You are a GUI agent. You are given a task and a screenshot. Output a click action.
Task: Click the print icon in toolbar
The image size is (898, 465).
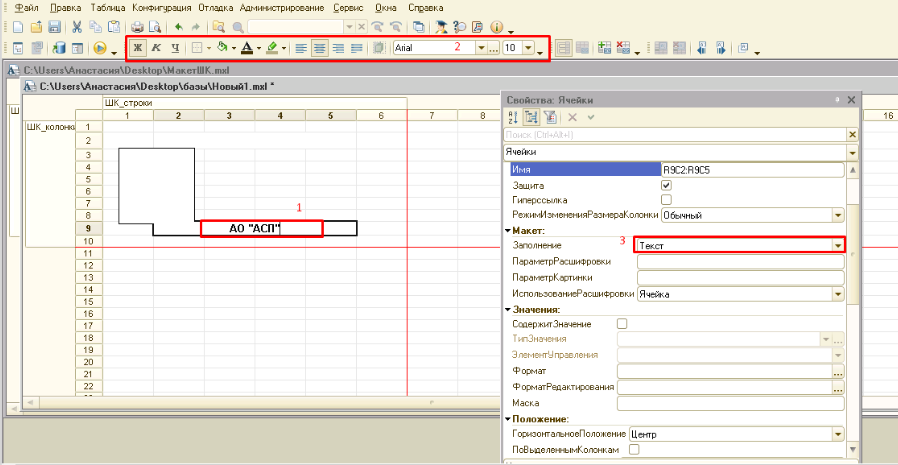(137, 27)
